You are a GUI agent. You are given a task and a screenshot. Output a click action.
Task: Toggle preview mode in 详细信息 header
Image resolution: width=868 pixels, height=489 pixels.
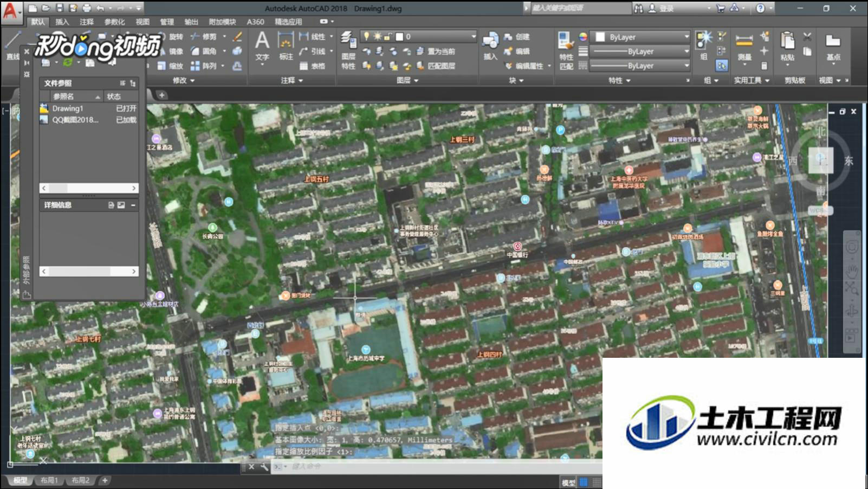click(x=121, y=205)
